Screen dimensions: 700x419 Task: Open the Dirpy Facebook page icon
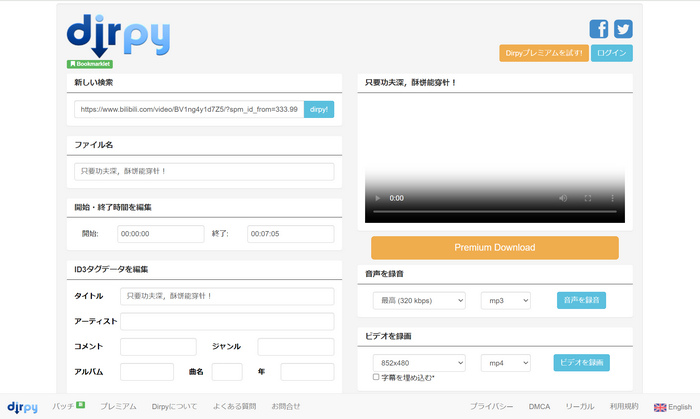(x=598, y=29)
